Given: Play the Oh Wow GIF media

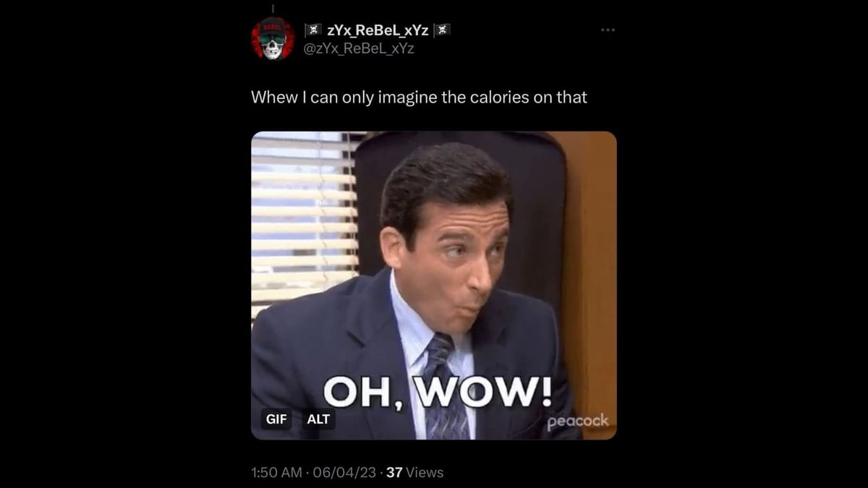Looking at the screenshot, I should (x=434, y=285).
